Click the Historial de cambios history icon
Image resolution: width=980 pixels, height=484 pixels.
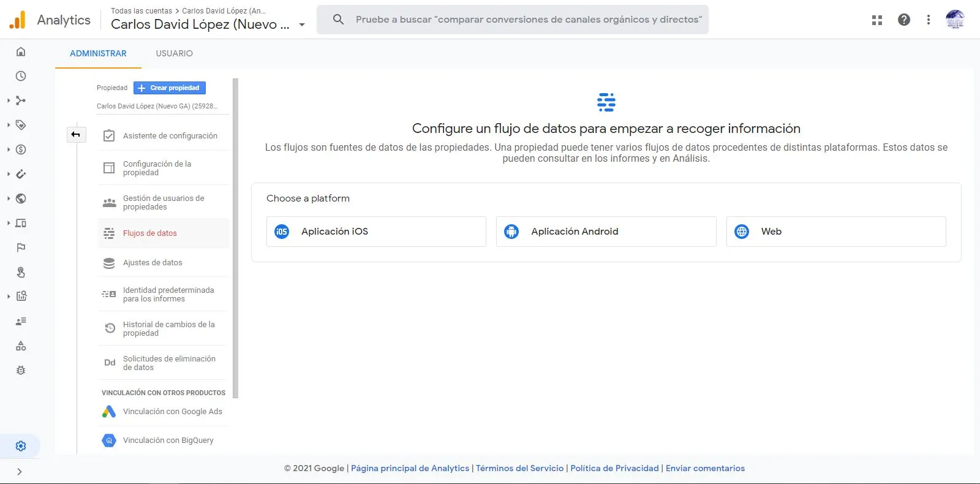(x=110, y=328)
